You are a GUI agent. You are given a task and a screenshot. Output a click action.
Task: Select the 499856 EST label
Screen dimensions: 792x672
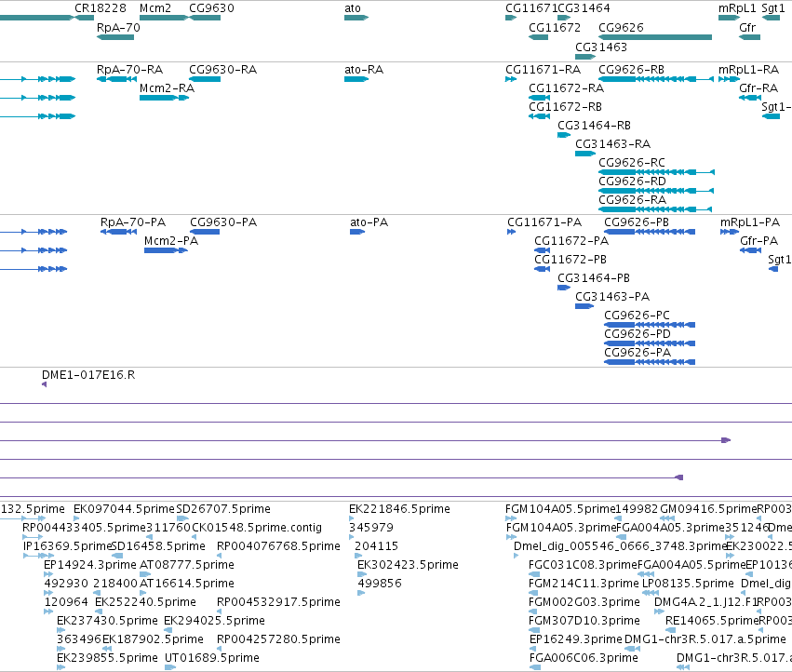(380, 584)
